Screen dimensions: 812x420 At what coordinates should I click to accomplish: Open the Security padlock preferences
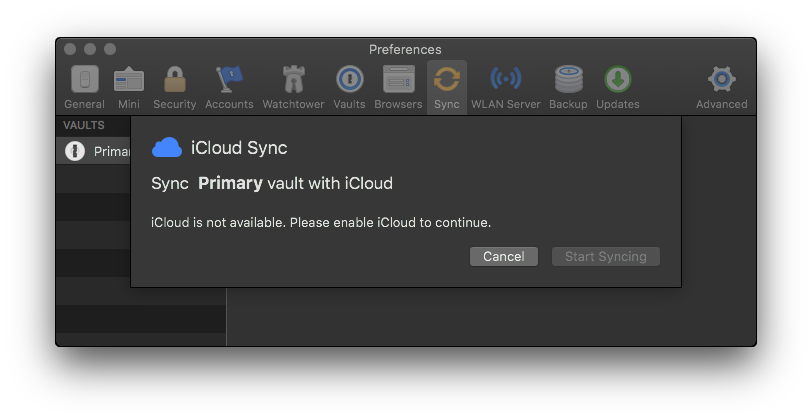(x=175, y=88)
